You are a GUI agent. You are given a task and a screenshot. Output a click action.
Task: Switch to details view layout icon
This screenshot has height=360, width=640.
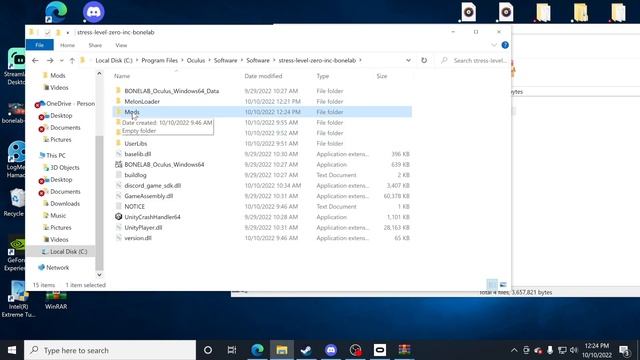[492, 284]
